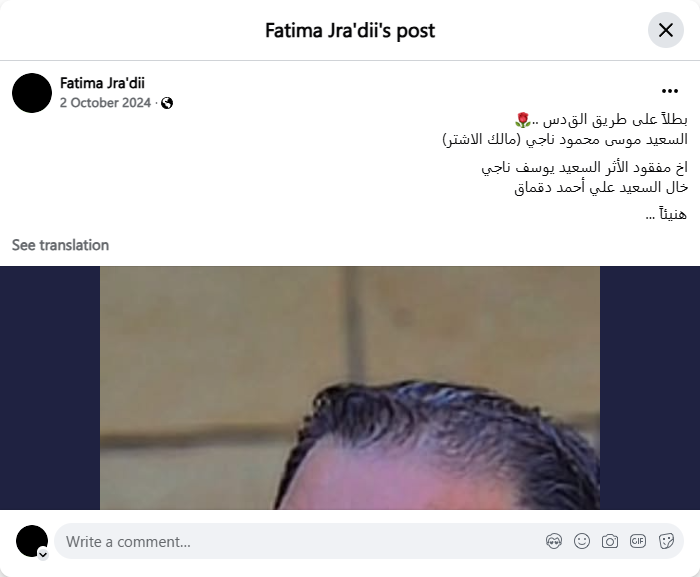Open the post photo attachment
700x577 pixels.
click(350, 388)
